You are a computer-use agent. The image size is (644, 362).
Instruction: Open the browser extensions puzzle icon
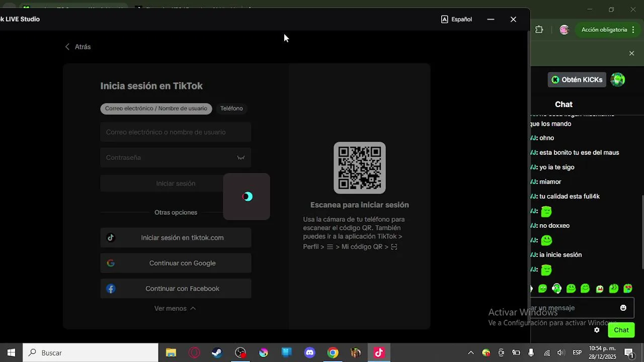click(x=539, y=30)
